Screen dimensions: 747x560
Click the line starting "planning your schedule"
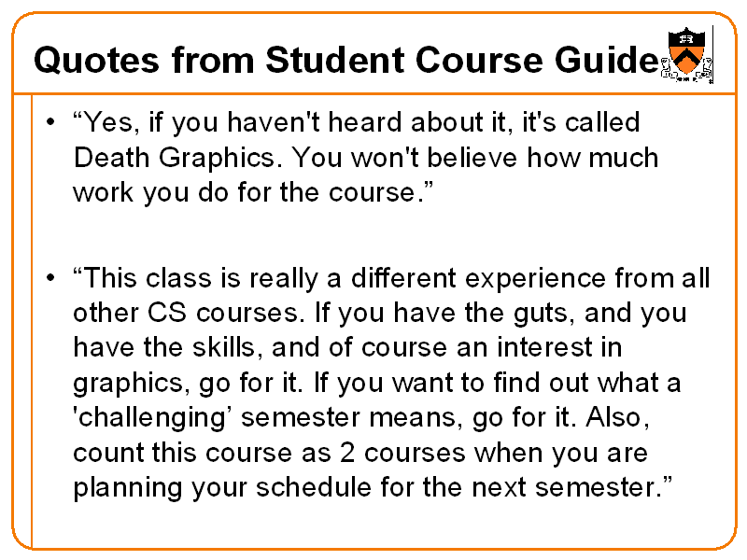(372, 488)
